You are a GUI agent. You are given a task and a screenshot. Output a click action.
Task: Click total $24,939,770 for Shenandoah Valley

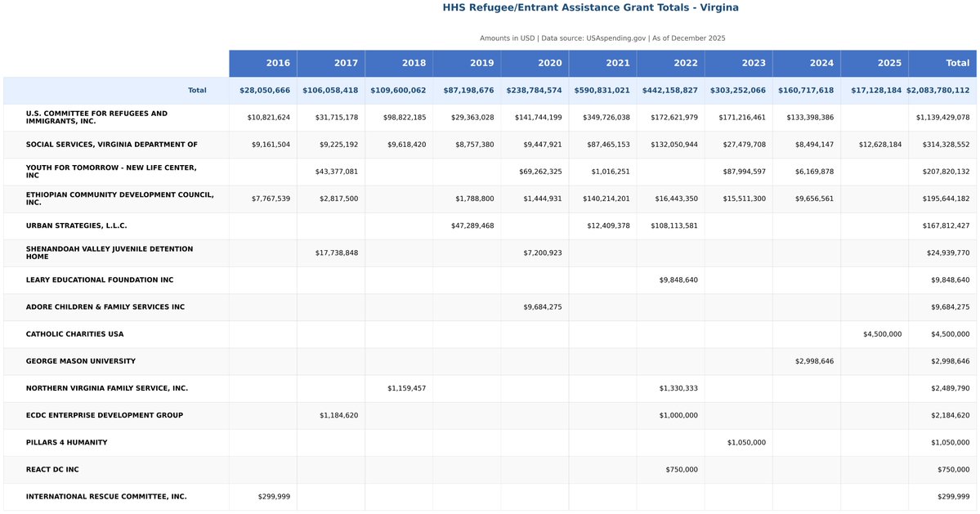click(x=948, y=253)
